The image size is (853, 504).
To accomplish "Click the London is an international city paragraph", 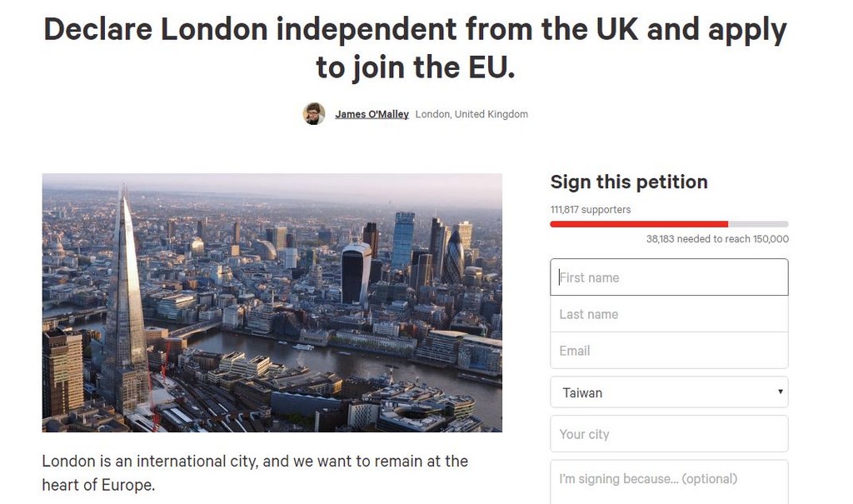I will click(255, 472).
